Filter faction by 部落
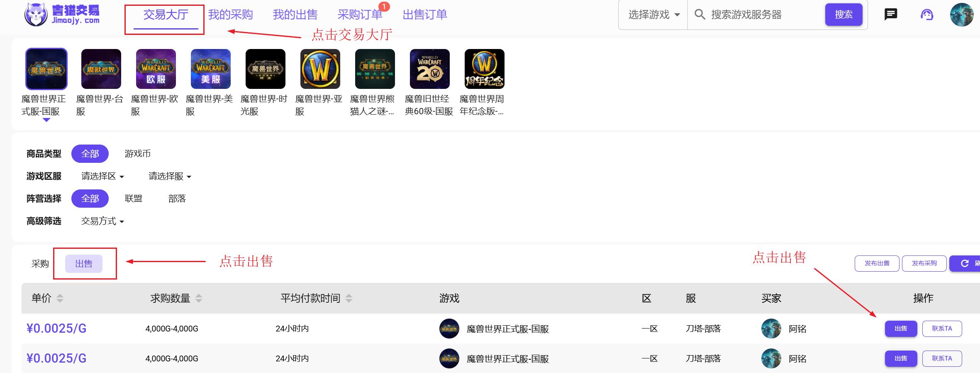This screenshot has width=980, height=373. (177, 199)
